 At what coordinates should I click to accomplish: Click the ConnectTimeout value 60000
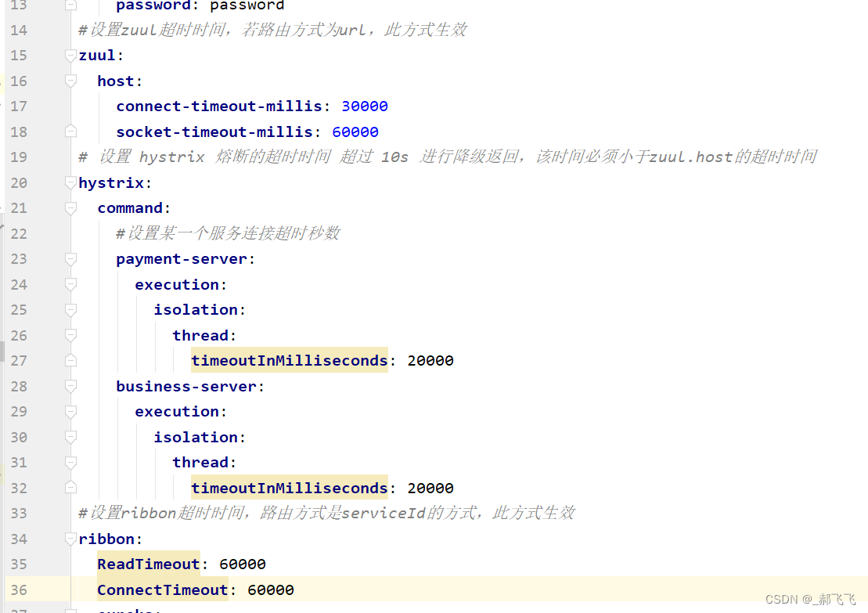(271, 590)
